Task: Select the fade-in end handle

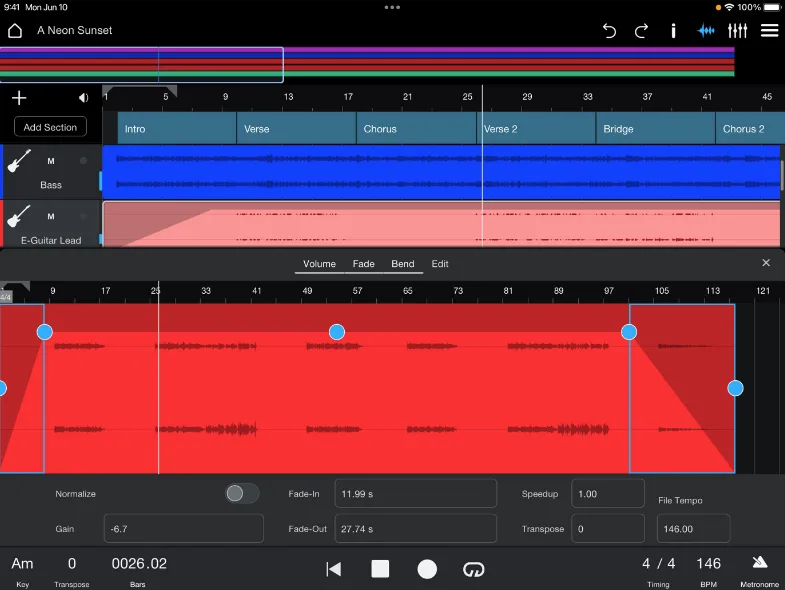Action: tap(45, 332)
